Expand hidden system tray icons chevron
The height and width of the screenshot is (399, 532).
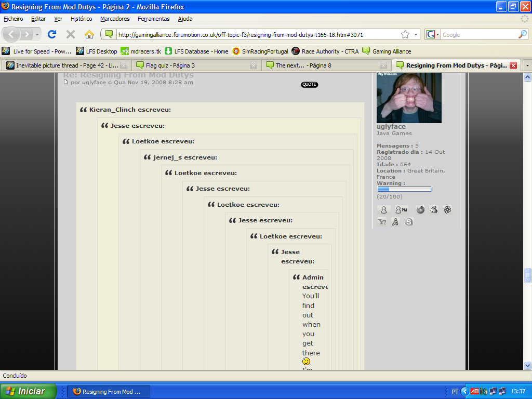(x=465, y=392)
